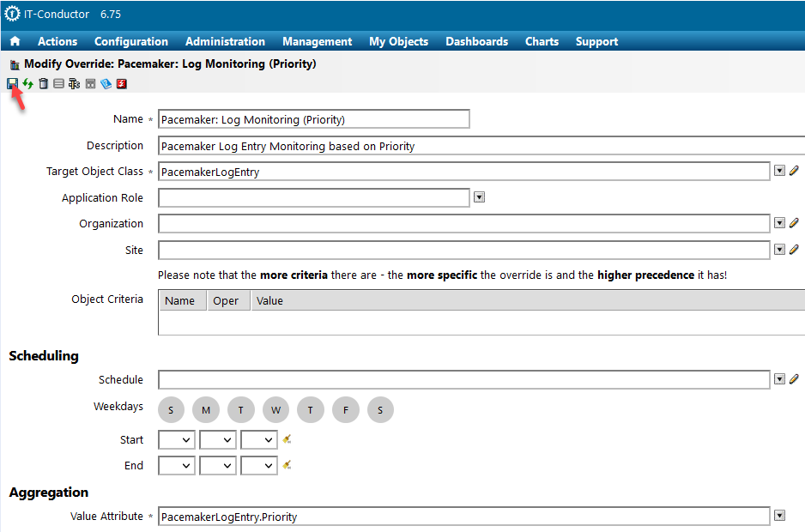Screen dimensions: 805x532
Task: Toggle the Monday weekday circle
Action: (206, 409)
